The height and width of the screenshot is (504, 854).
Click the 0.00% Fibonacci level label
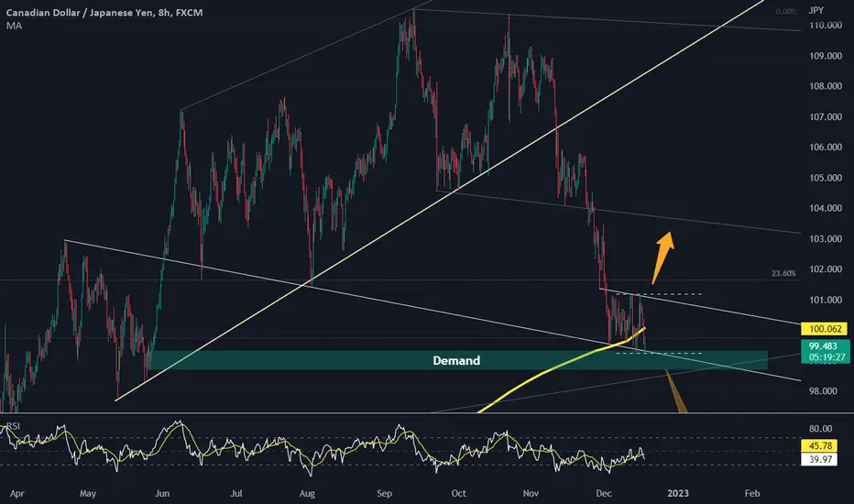(785, 11)
